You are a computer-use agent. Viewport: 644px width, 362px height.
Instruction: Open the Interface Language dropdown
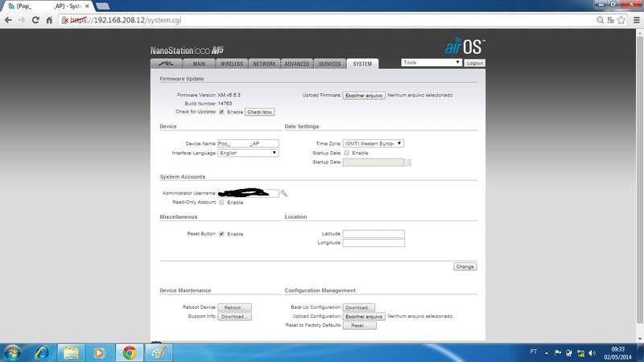248,153
